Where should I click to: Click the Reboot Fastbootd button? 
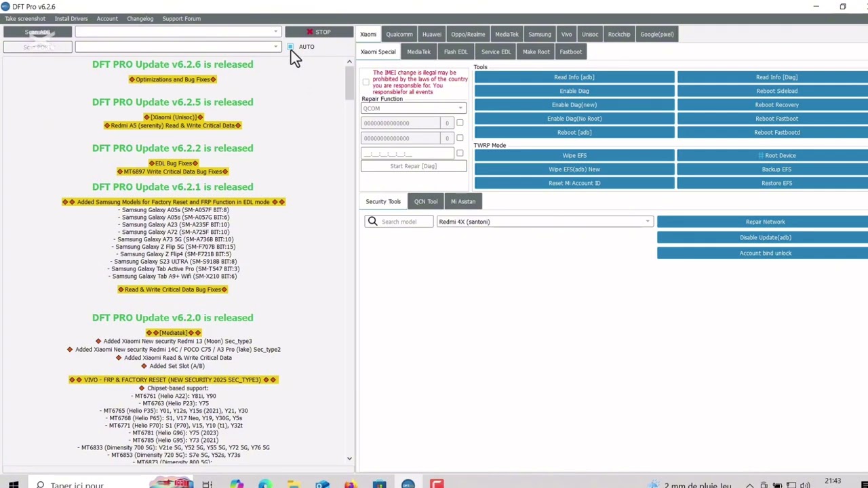[773, 132]
